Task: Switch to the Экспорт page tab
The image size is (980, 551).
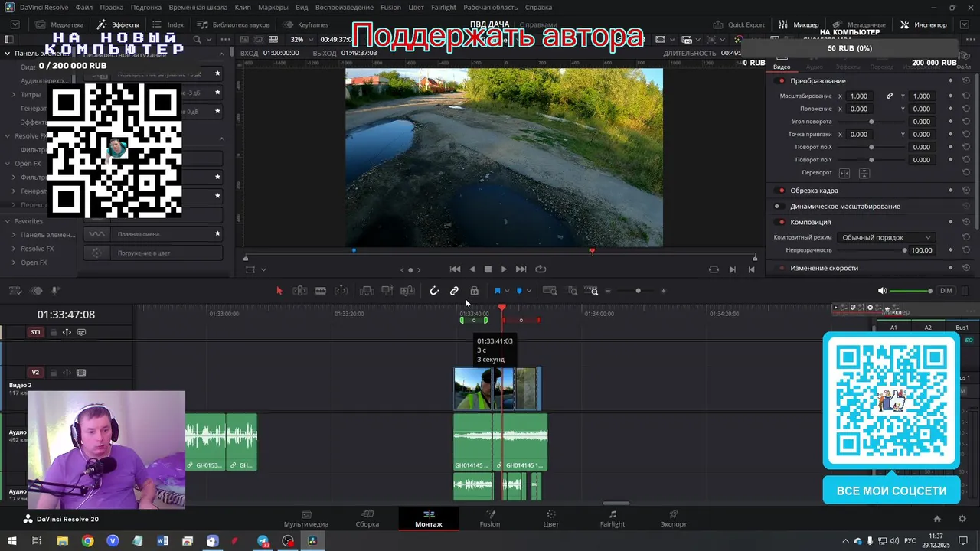Action: [x=673, y=518]
